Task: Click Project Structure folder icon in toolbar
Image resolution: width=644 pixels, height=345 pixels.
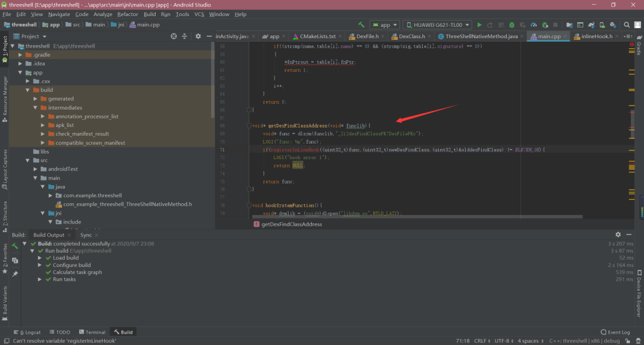Action: click(569, 25)
